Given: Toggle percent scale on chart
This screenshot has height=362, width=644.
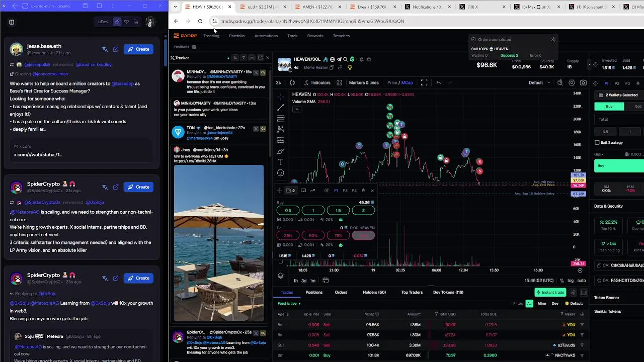Looking at the screenshot, I should coord(561,281).
